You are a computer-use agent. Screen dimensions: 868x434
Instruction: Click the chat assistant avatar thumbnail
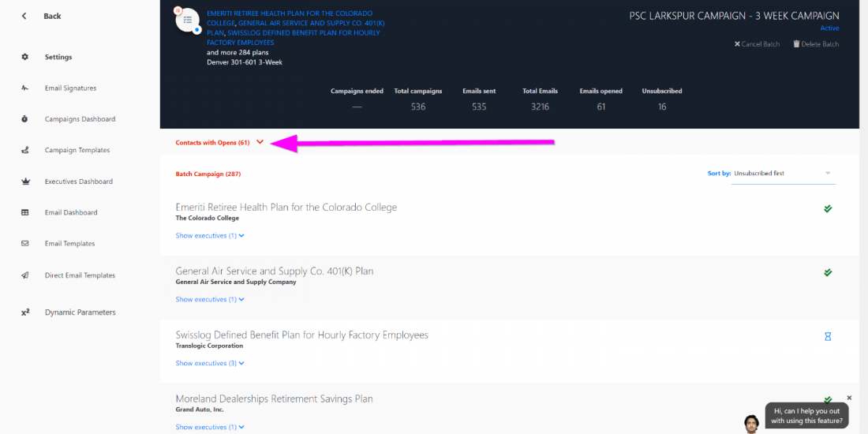tap(751, 423)
